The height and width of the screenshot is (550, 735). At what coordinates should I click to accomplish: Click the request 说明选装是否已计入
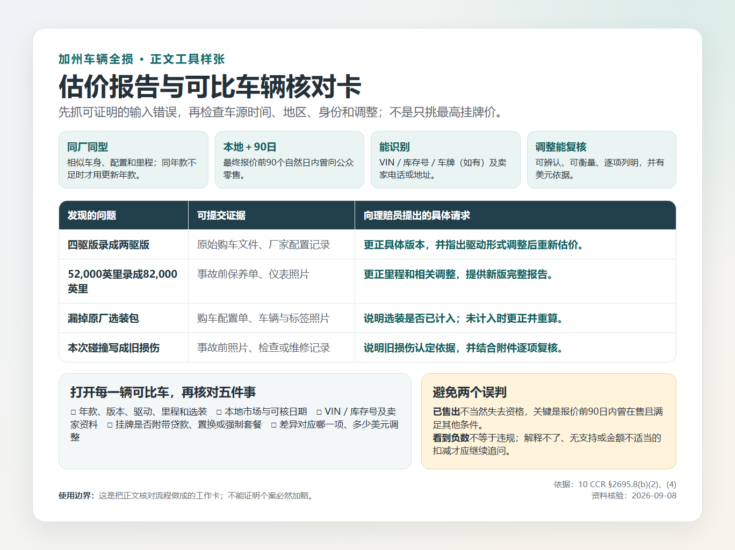pyautogui.click(x=463, y=318)
